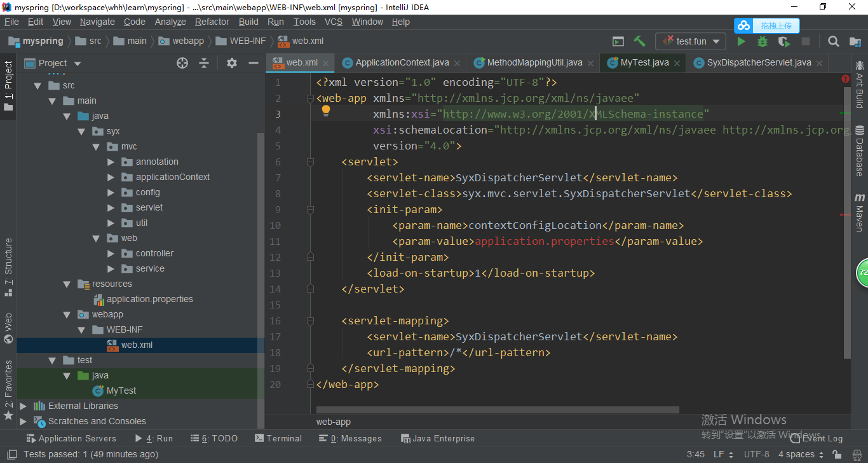The width and height of the screenshot is (868, 463).
Task: Open the Maven side panel
Action: (x=860, y=212)
